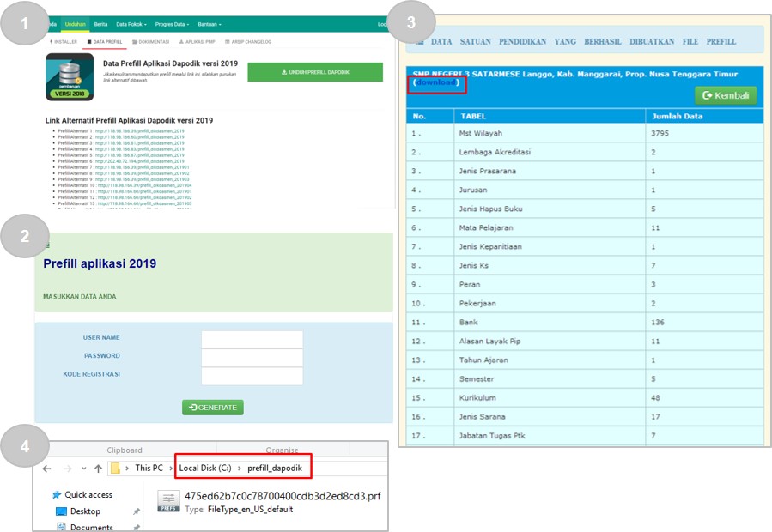Click the Kembali button
The image size is (772, 532).
coord(726,95)
